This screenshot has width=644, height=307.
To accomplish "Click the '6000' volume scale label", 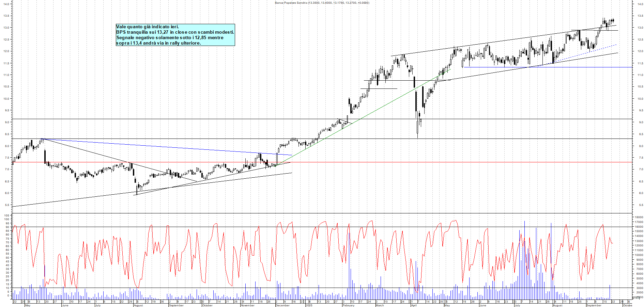I will pos(640,274).
